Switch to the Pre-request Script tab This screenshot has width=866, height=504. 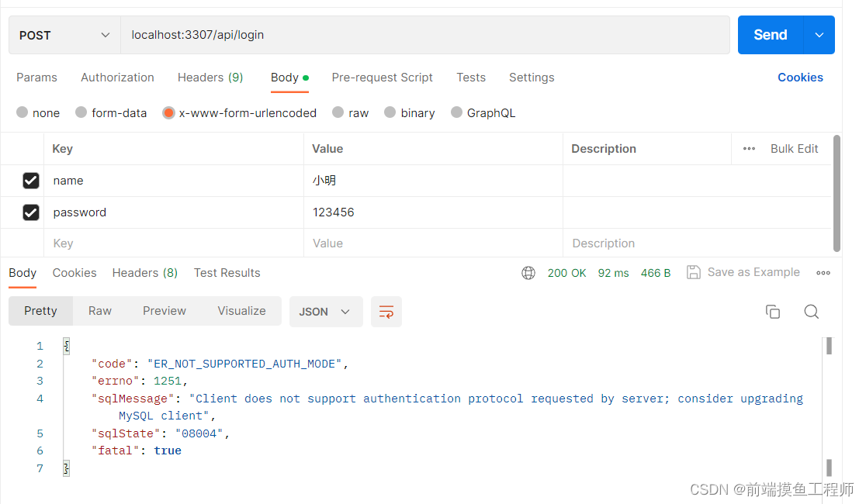382,78
